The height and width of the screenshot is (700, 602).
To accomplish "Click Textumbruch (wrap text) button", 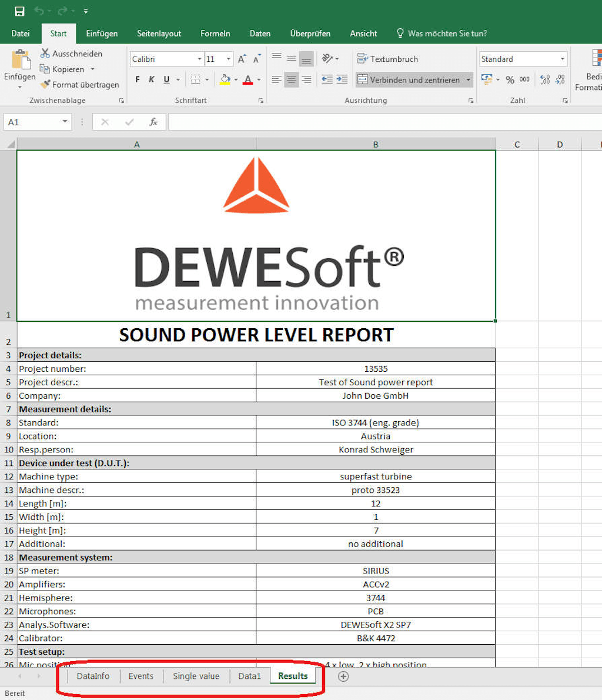I will click(x=387, y=59).
